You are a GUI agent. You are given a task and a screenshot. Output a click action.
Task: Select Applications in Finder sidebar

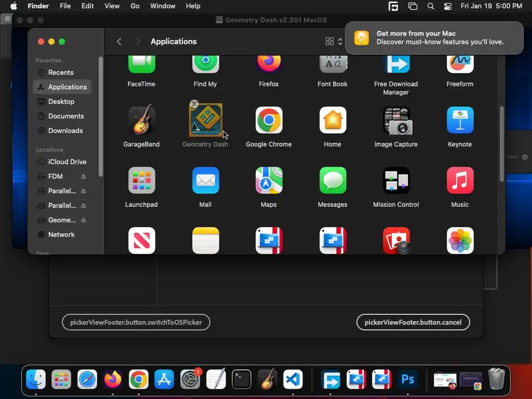click(62, 87)
